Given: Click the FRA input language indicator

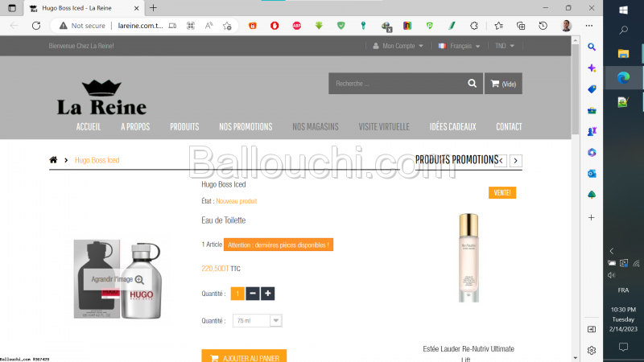Looking at the screenshot, I should [x=623, y=290].
